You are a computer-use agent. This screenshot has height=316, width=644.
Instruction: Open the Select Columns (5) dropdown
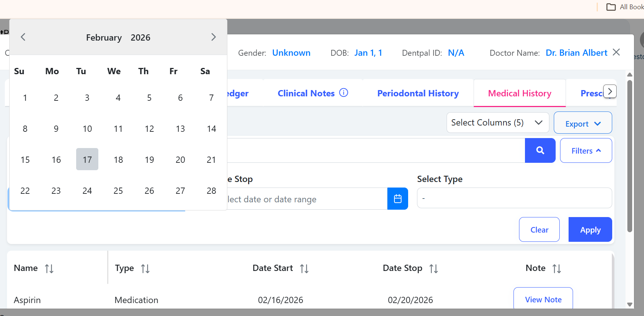(497, 123)
